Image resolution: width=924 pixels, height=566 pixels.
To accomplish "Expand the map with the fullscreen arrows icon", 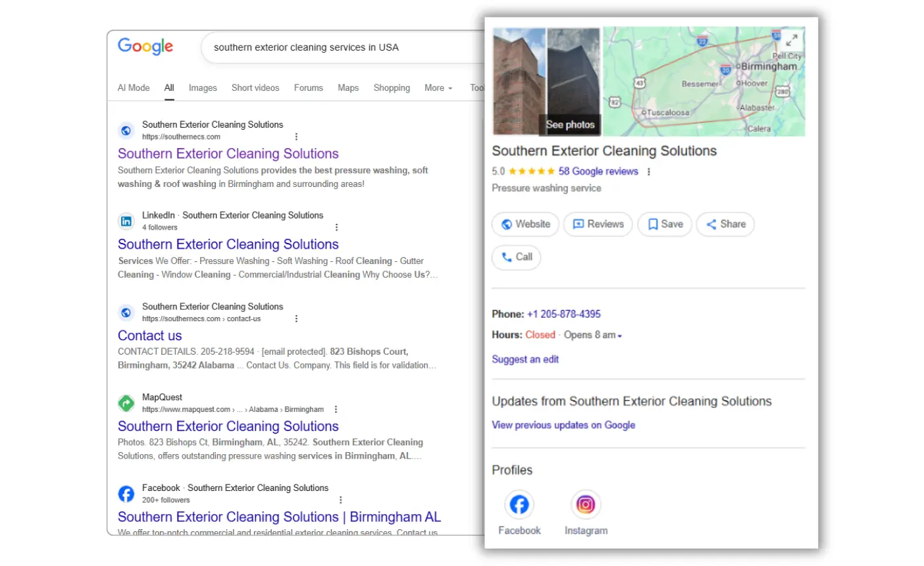I will (792, 40).
